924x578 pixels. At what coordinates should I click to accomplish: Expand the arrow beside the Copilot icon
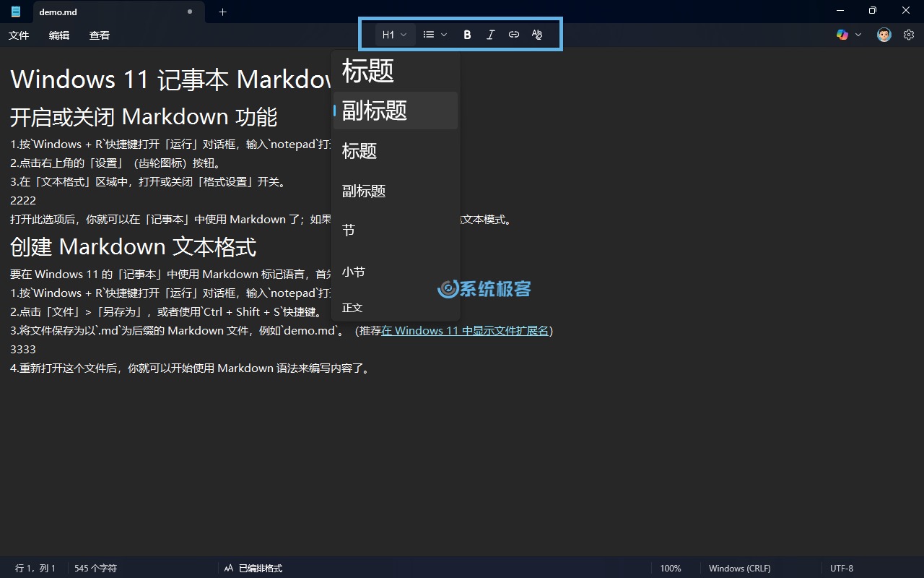click(858, 35)
